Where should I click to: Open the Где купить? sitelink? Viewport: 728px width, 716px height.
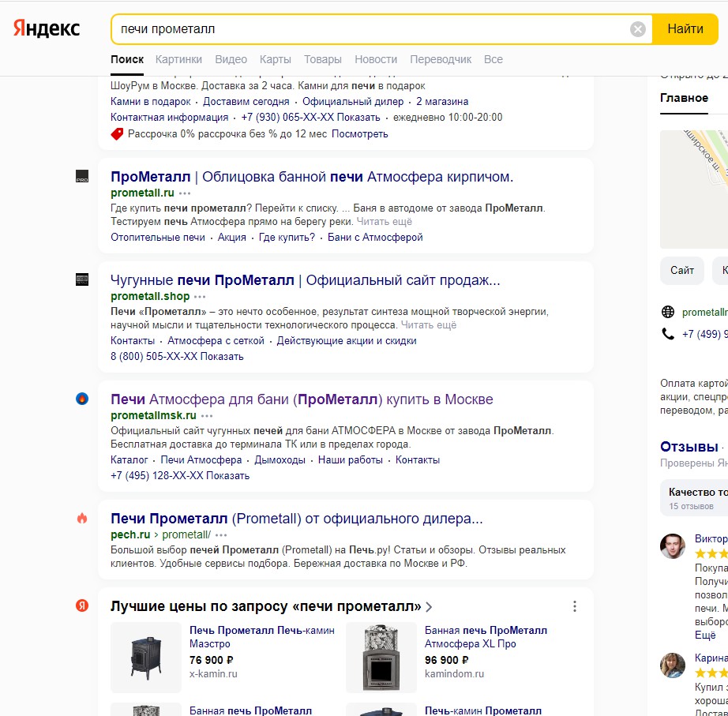coord(287,238)
